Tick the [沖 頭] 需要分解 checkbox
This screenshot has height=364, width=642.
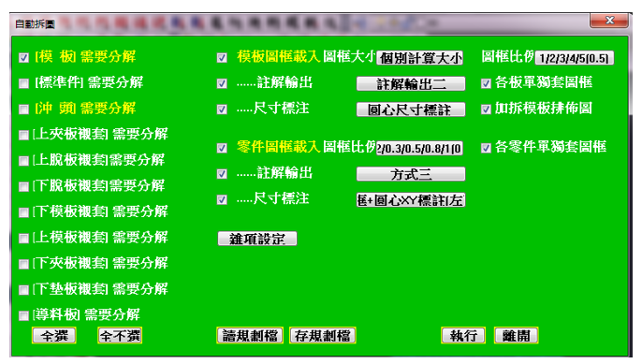pyautogui.click(x=23, y=109)
